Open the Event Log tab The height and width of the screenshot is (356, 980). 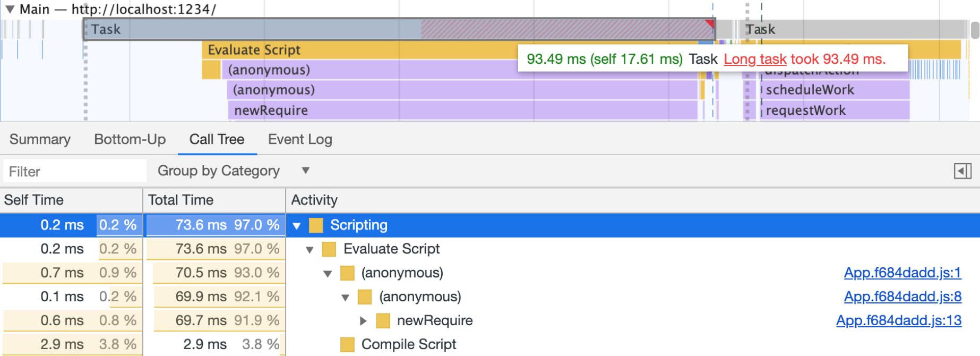[300, 139]
